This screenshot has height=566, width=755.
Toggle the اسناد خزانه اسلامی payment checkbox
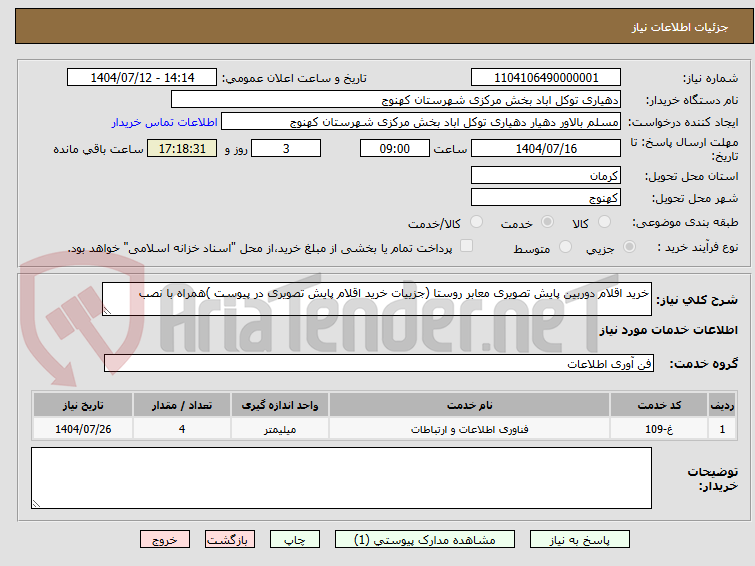pos(466,246)
